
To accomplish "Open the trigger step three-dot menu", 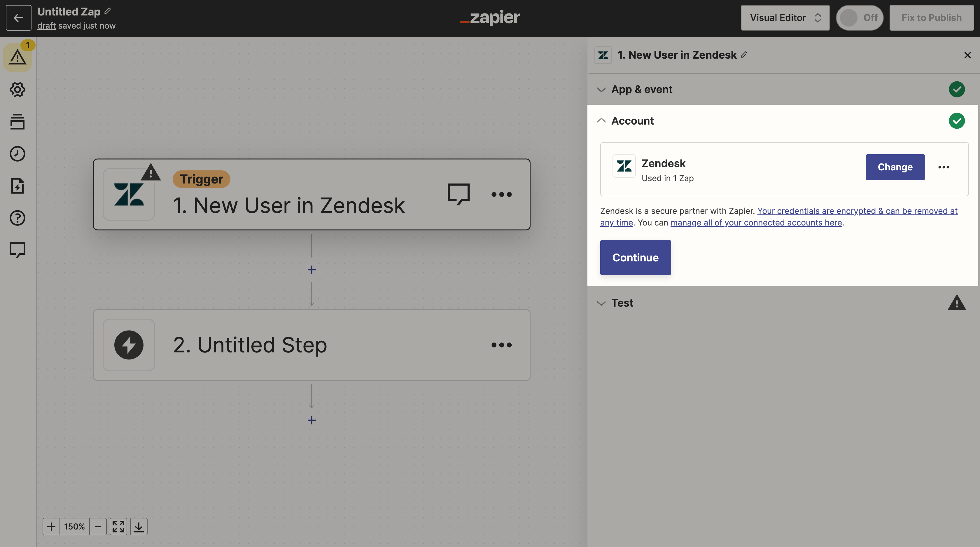I will [x=501, y=194].
